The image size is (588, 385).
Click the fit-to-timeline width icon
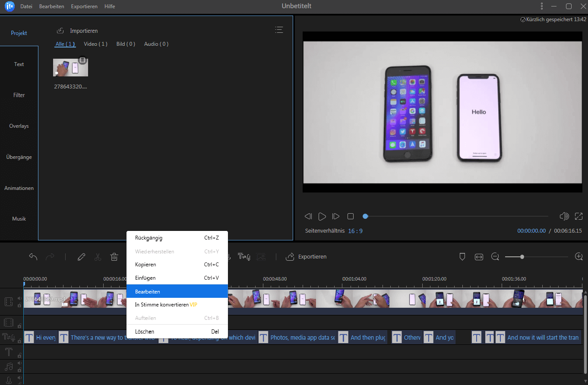479,257
